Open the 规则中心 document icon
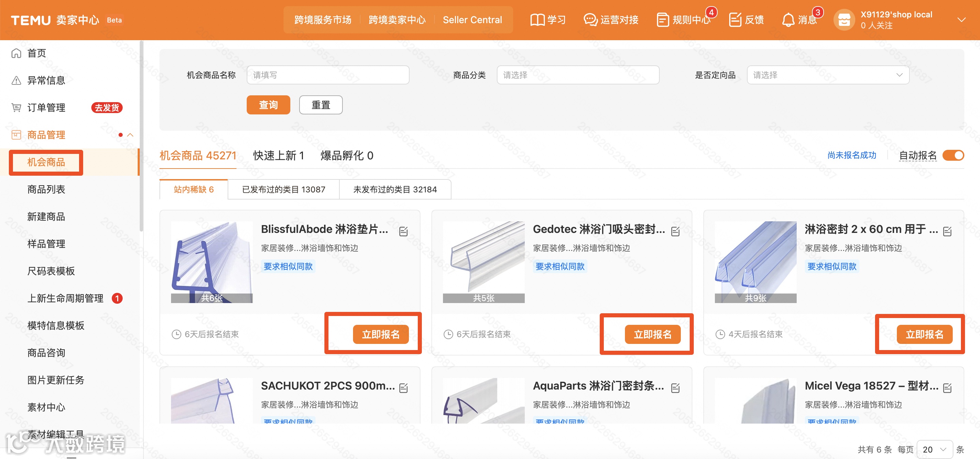The image size is (980, 459). tap(662, 20)
